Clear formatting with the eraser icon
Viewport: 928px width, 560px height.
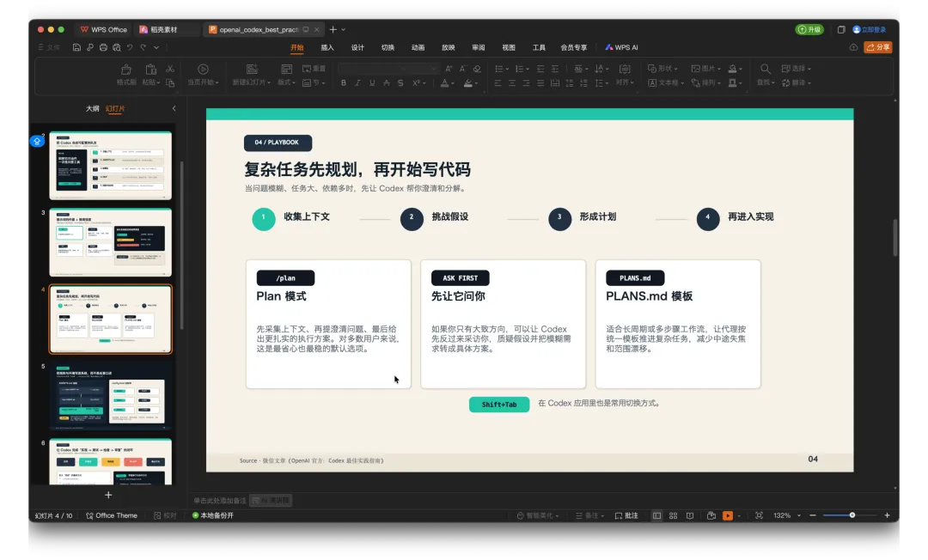477,69
